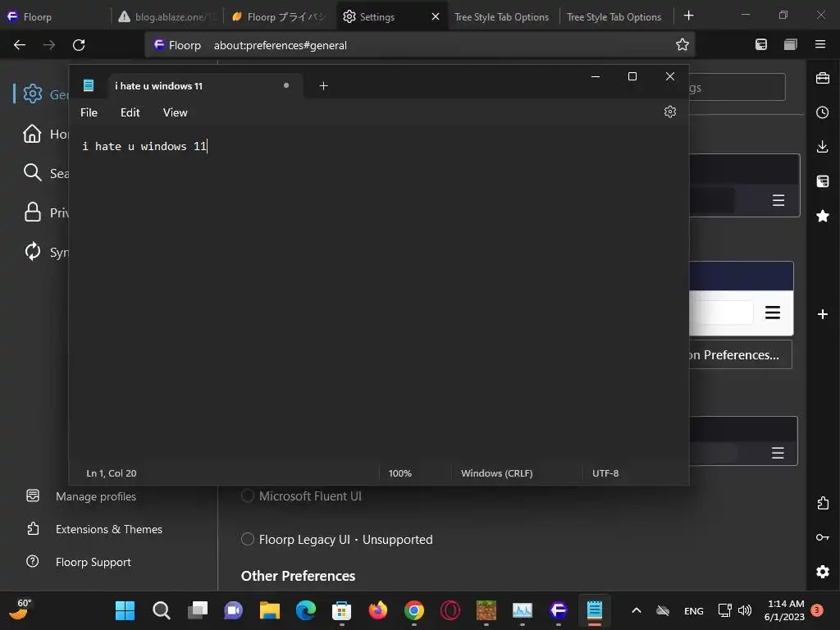Add a new Notepad tab
The width and height of the screenshot is (840, 630).
(x=323, y=85)
